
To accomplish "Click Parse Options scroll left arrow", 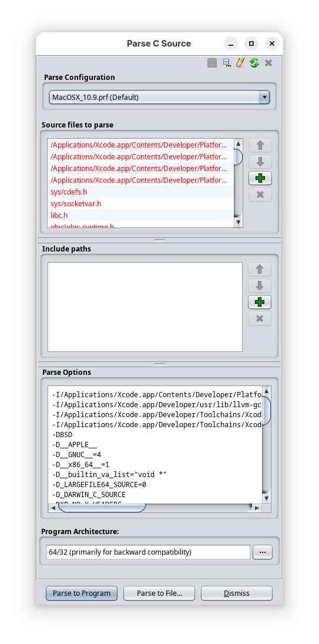I will point(52,508).
